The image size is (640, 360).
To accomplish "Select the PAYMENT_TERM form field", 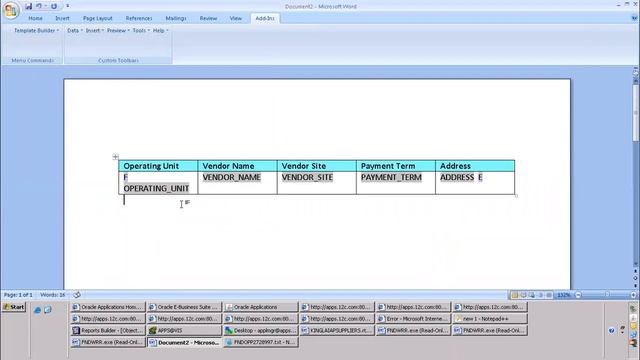I will pyautogui.click(x=391, y=178).
